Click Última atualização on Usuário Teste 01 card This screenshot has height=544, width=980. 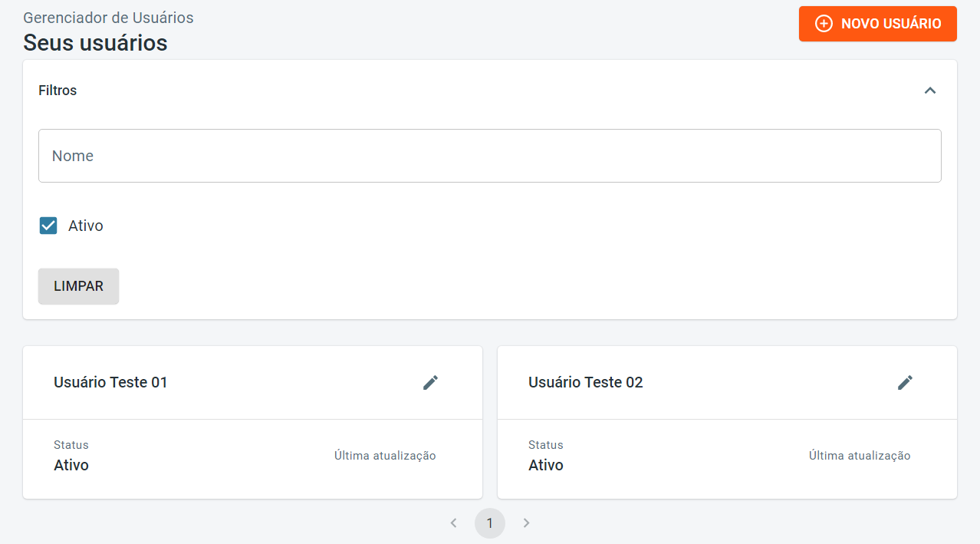[x=385, y=456]
